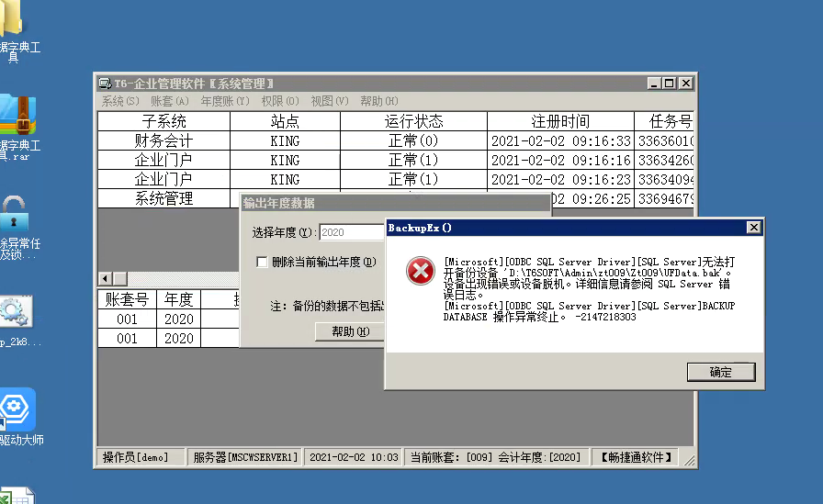Click the 注册时间 column header
823x504 pixels.
560,121
